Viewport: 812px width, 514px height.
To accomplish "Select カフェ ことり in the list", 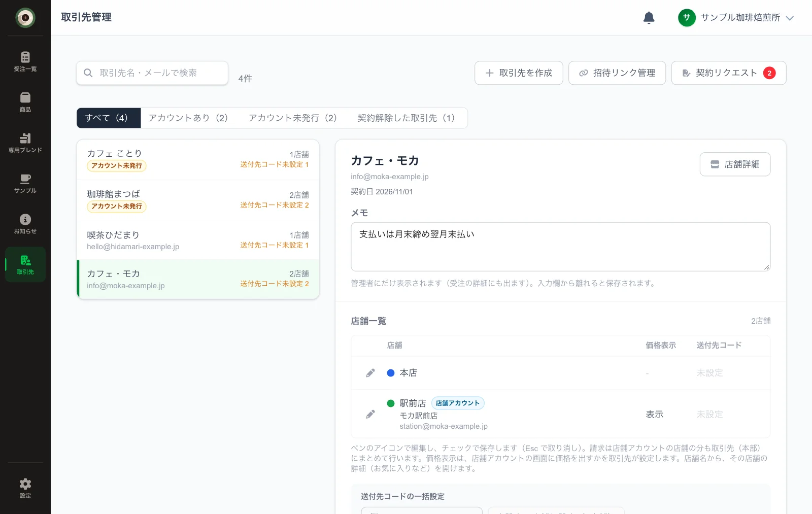I will click(198, 160).
